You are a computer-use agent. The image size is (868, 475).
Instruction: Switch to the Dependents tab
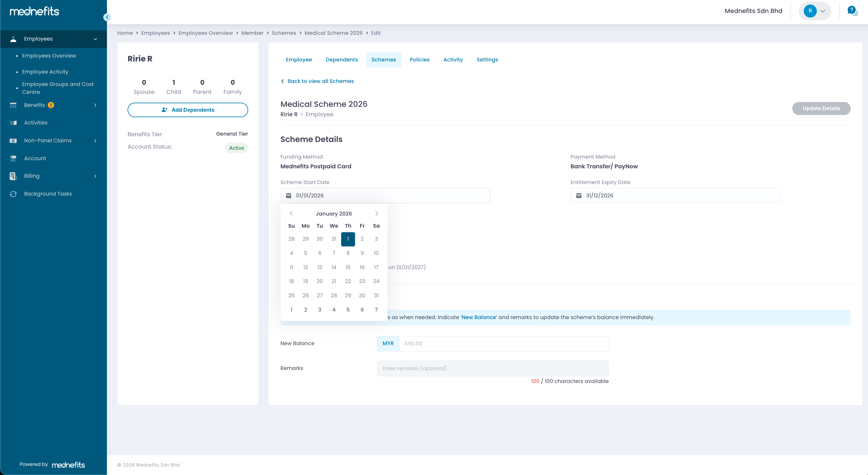click(x=341, y=60)
